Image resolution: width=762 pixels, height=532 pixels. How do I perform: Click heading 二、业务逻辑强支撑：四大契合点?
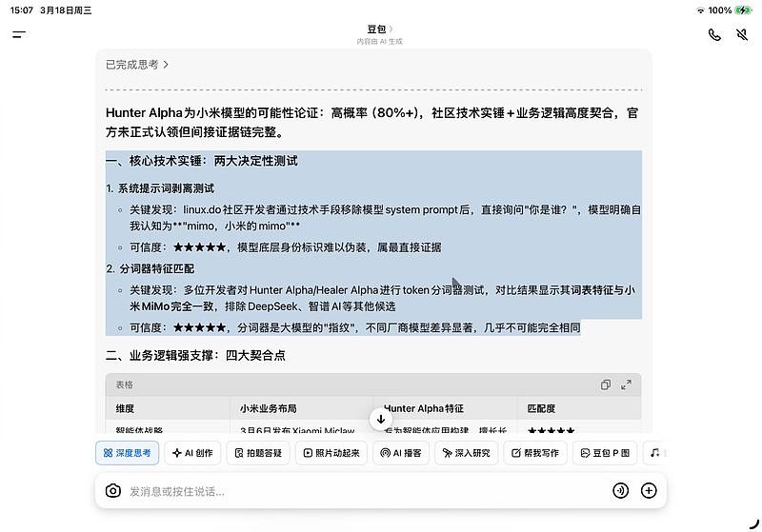tap(195, 355)
